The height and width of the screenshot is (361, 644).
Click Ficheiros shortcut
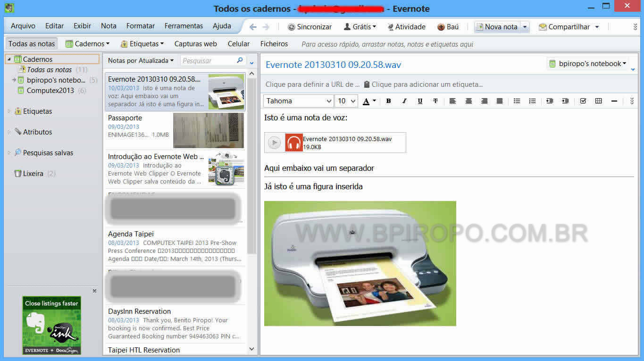click(x=274, y=44)
